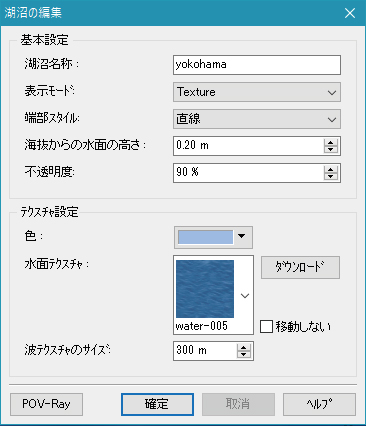The height and width of the screenshot is (426, 366).
Task: Click the light blue color swatch
Action: [x=205, y=237]
